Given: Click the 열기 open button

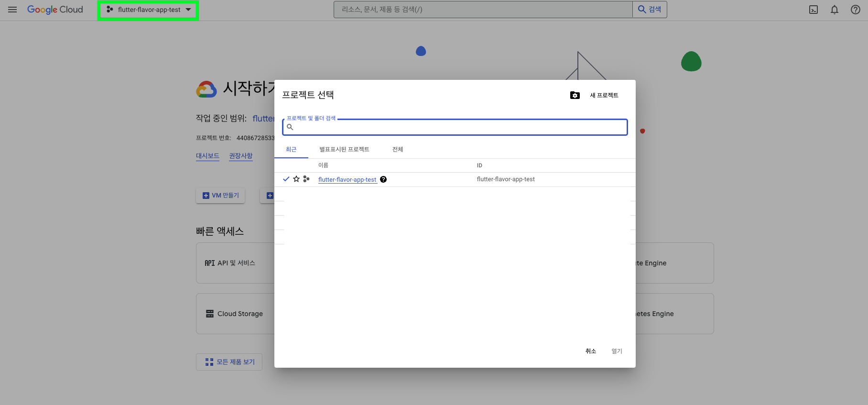Looking at the screenshot, I should coord(617,351).
